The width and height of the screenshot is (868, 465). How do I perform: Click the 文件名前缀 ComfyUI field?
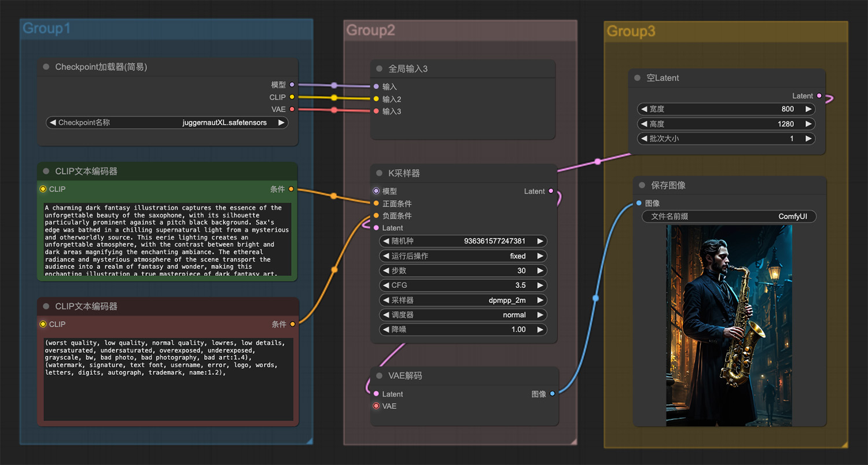pos(729,216)
